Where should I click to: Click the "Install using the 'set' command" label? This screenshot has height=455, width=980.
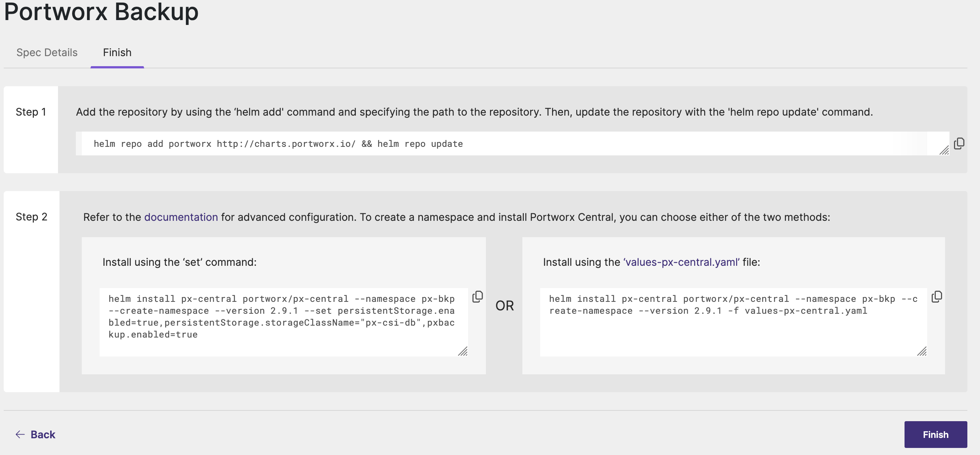(180, 262)
